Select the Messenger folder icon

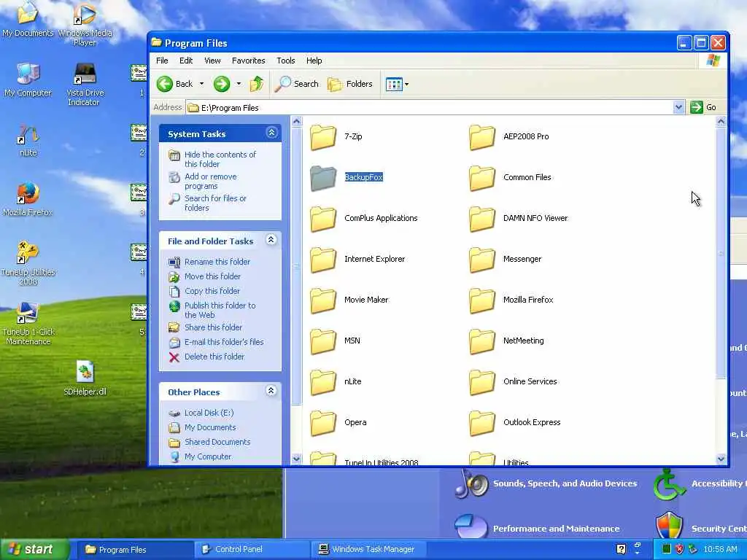pos(482,260)
